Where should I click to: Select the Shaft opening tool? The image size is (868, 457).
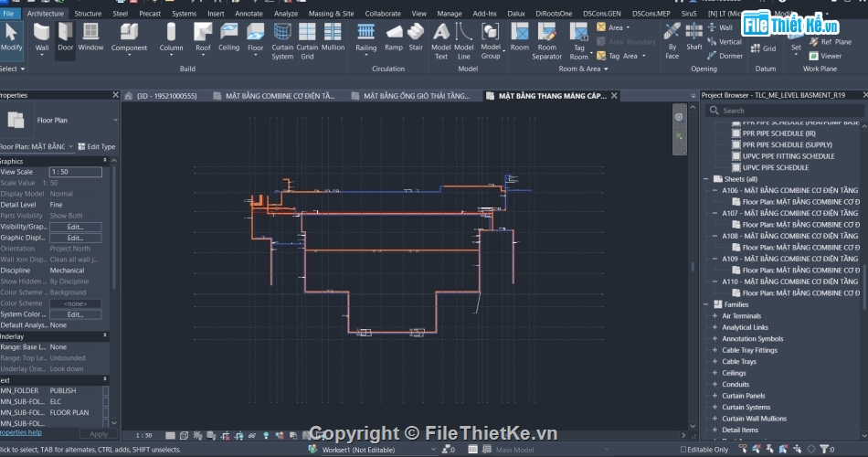[x=694, y=37]
